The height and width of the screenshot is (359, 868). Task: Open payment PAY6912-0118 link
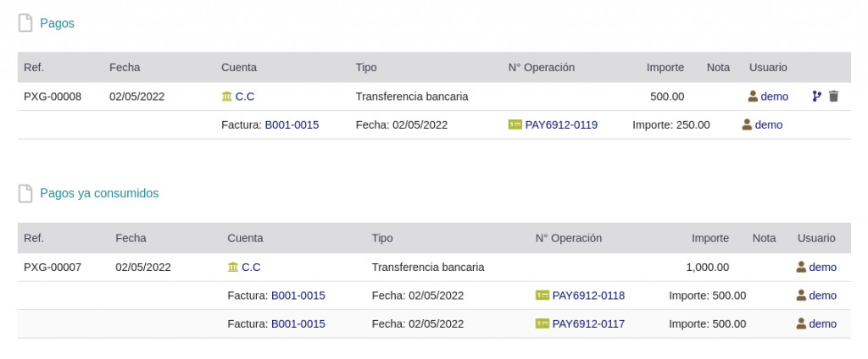click(588, 295)
